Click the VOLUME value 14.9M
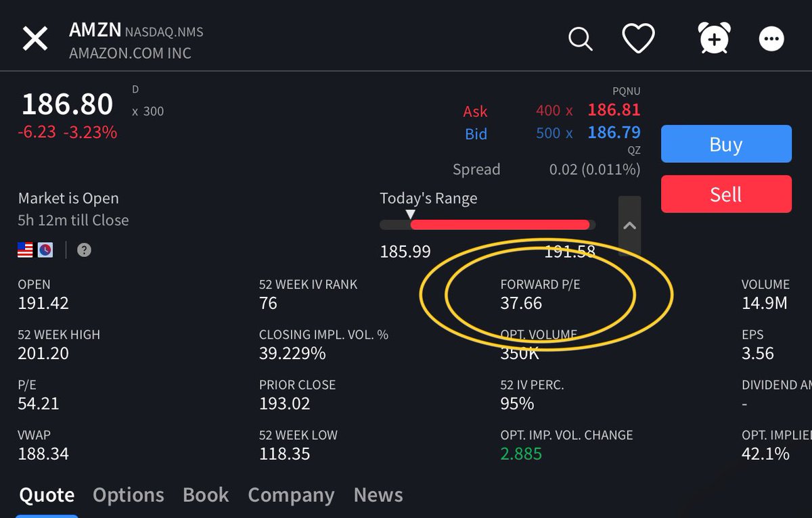Screen dimensions: 812x518 (765, 303)
